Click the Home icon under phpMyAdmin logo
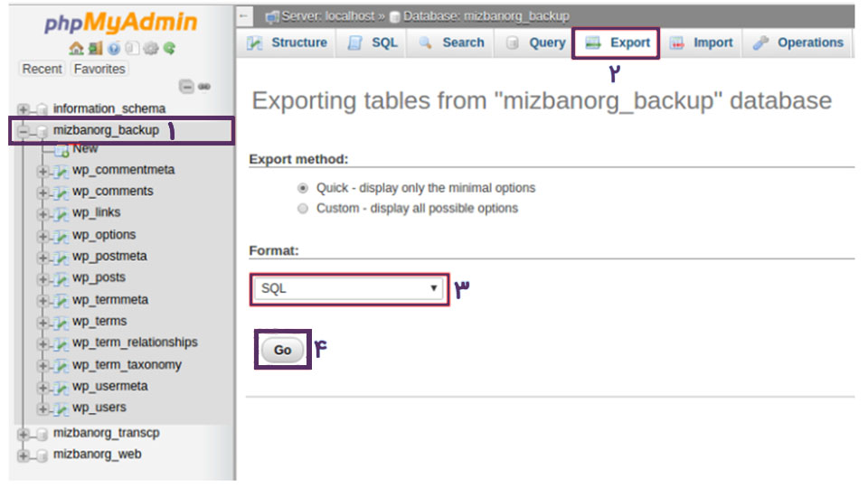Image resolution: width=868 pixels, height=488 pixels. click(x=76, y=49)
